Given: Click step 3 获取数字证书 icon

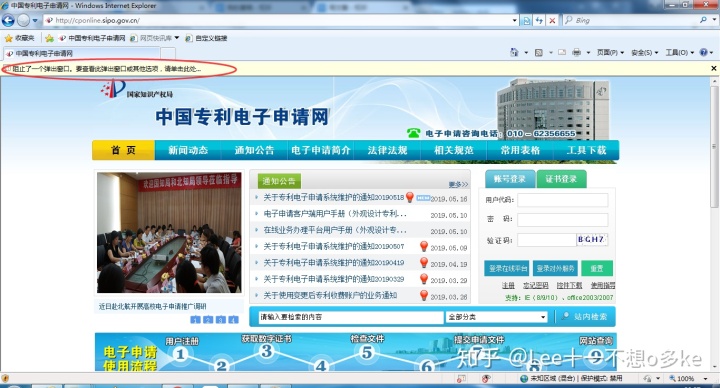Looking at the screenshot, I should [266, 352].
